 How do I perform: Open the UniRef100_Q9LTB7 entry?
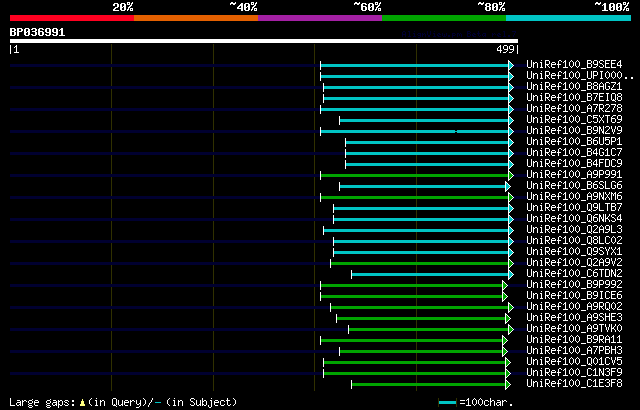(574, 208)
